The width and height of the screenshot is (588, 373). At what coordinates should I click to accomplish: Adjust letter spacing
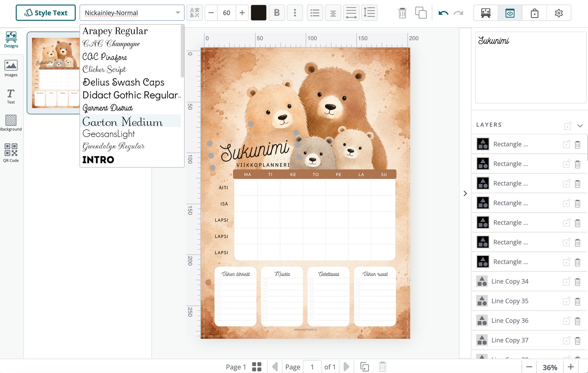point(351,13)
